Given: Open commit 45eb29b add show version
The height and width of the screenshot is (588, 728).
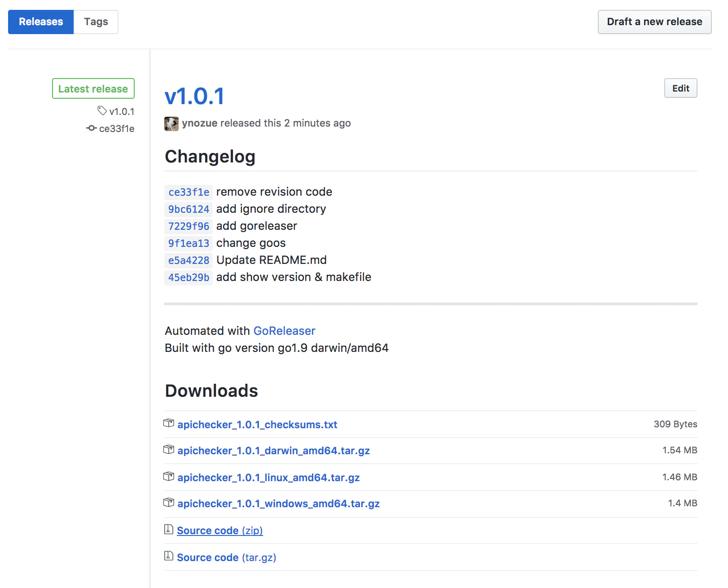Looking at the screenshot, I should point(189,277).
